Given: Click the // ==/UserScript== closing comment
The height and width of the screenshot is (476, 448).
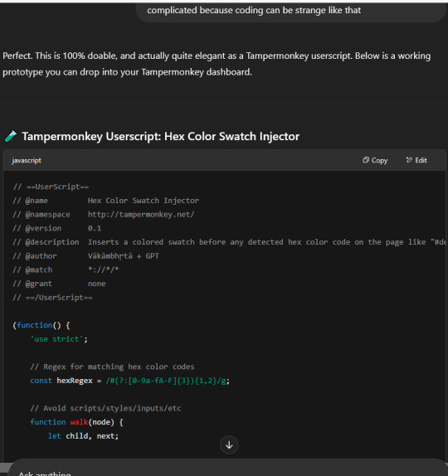Looking at the screenshot, I should (x=52, y=298).
